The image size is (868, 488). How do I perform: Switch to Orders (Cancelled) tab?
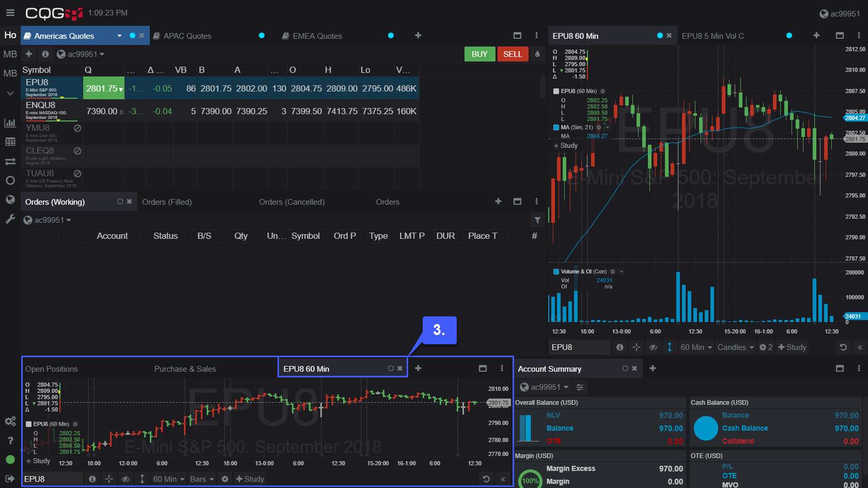[x=292, y=202]
